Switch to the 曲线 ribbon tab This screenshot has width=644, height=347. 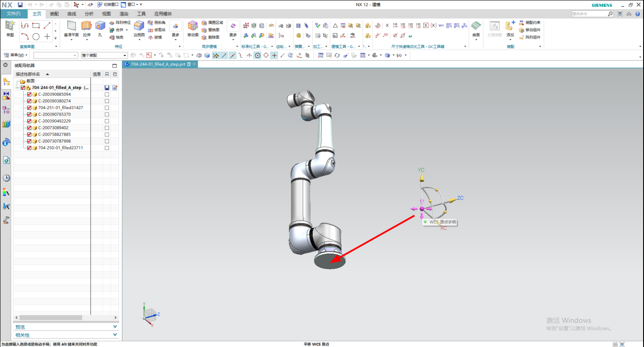[x=72, y=14]
